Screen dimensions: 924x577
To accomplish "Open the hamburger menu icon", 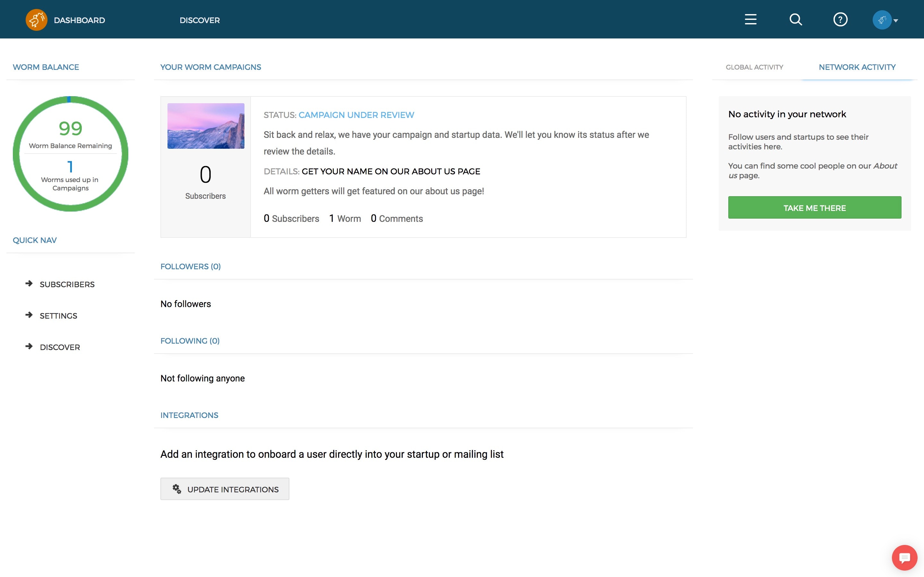I will tap(750, 20).
